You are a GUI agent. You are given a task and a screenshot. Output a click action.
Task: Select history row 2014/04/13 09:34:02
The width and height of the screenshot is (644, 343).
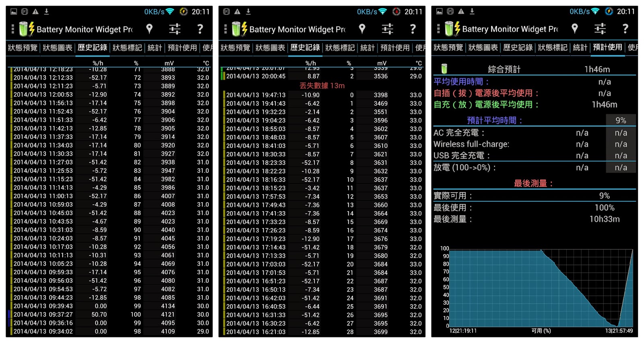[x=110, y=331]
